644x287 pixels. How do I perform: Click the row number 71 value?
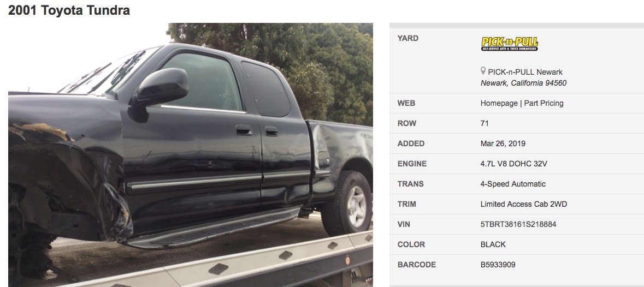point(485,123)
